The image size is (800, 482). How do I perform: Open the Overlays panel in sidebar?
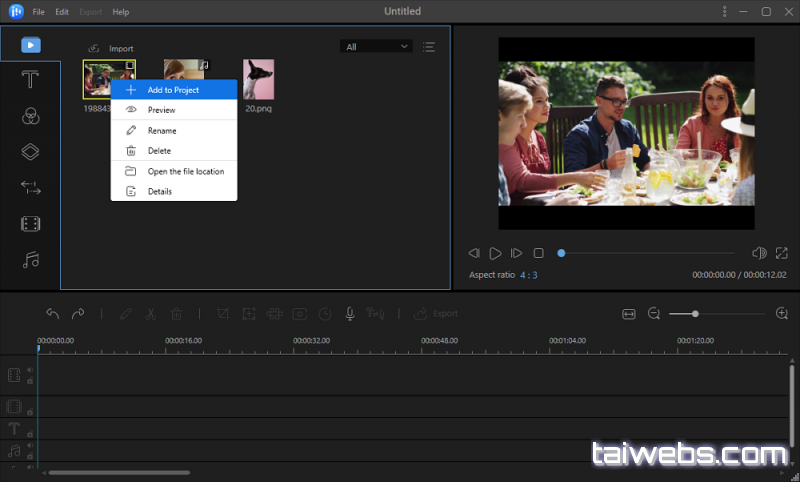tap(30, 152)
